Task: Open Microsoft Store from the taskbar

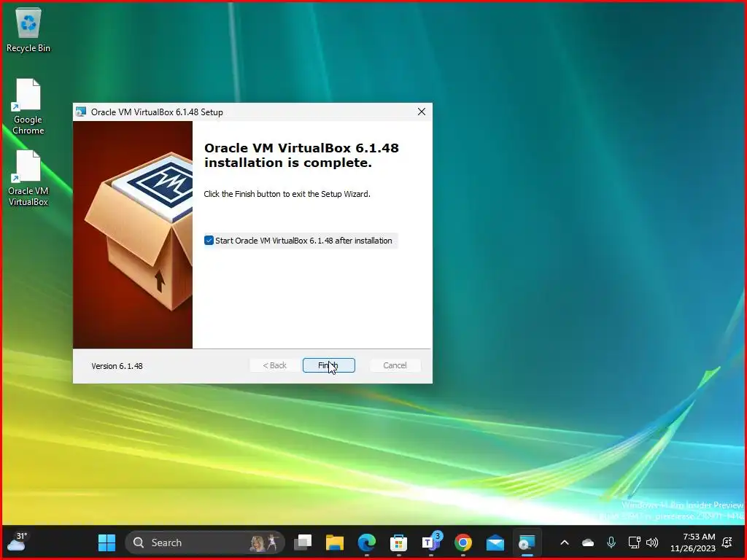Action: (399, 542)
